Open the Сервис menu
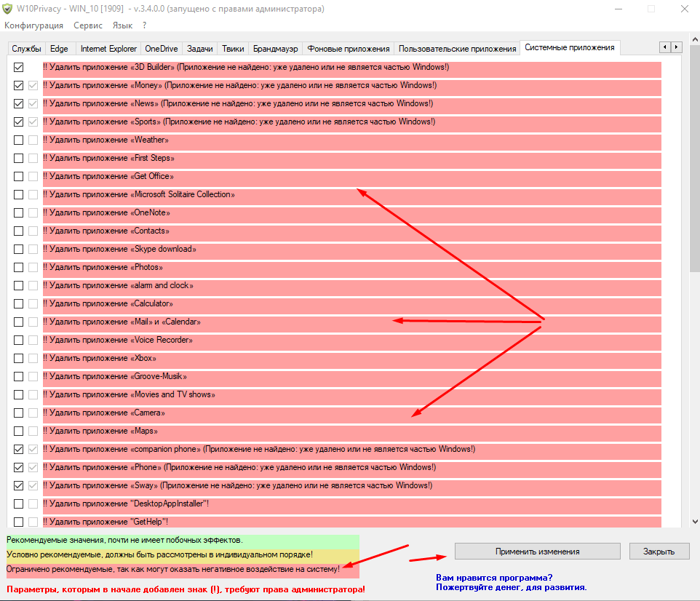The image size is (700, 601). (x=88, y=25)
